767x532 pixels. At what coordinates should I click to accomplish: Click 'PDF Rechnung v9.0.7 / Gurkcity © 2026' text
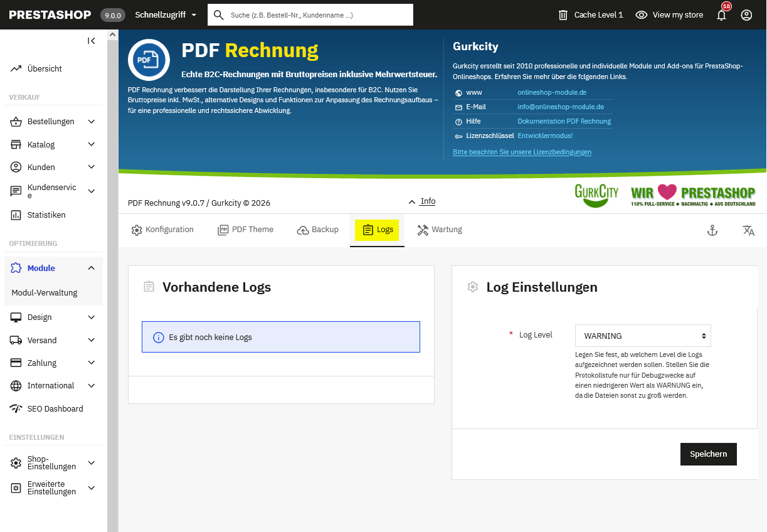[x=199, y=203]
